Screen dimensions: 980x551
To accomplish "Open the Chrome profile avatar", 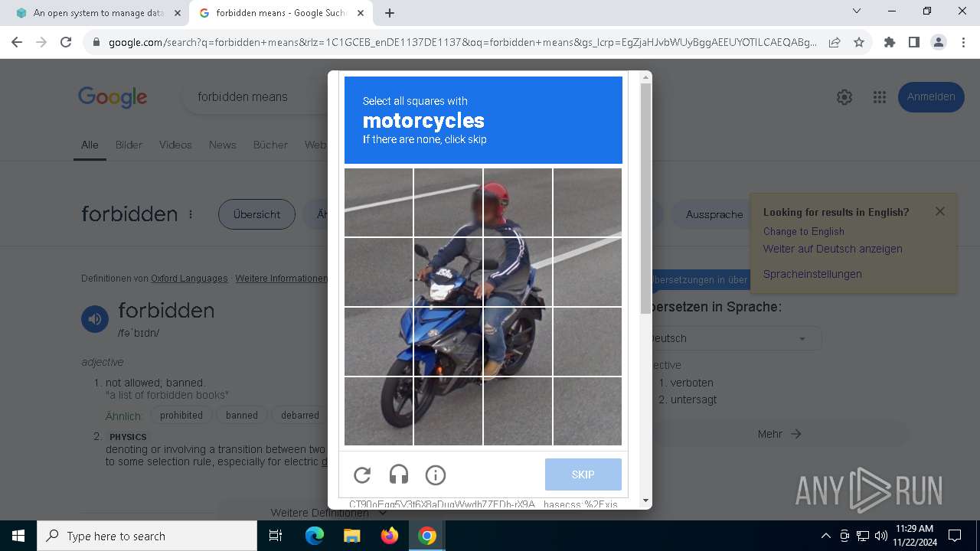I will point(939,43).
